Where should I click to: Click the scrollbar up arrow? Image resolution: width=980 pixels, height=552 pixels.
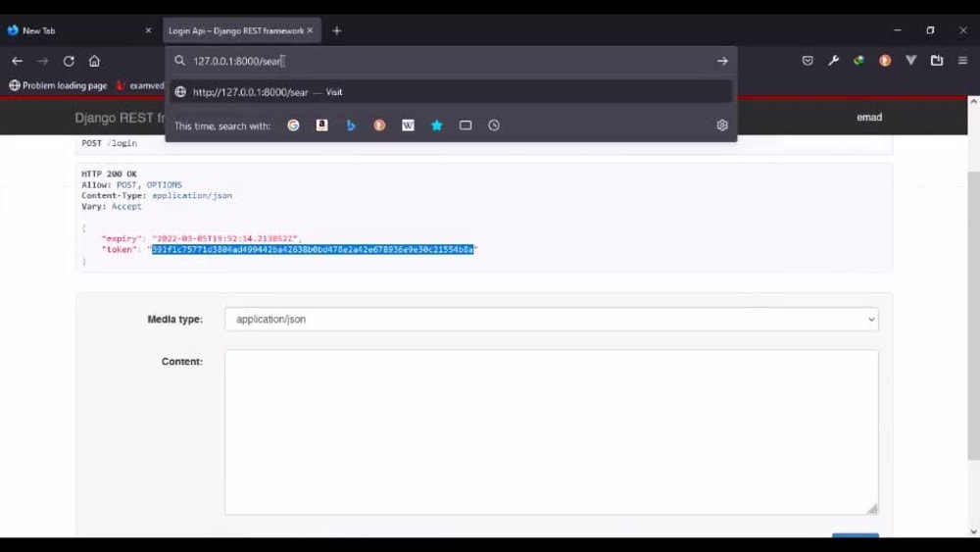[973, 101]
